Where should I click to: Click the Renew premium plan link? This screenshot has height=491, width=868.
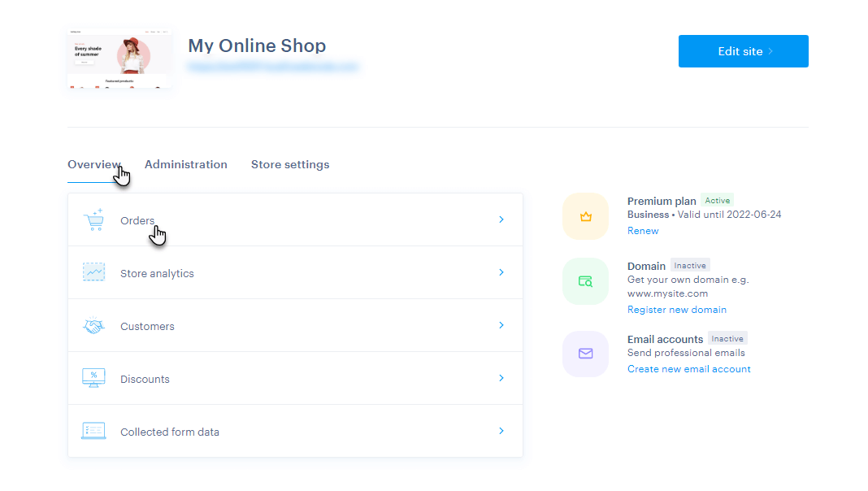pyautogui.click(x=643, y=231)
